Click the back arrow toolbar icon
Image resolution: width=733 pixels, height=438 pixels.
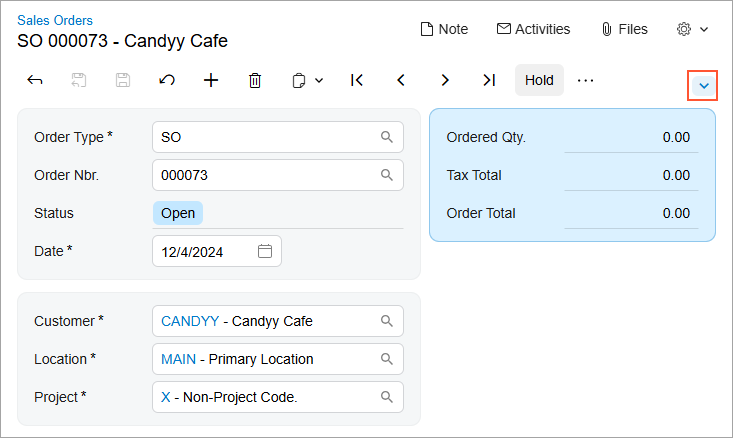tap(35, 81)
